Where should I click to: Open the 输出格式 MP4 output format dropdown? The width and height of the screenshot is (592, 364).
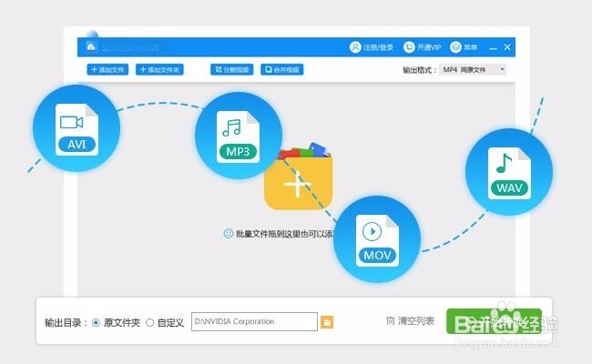pos(473,69)
